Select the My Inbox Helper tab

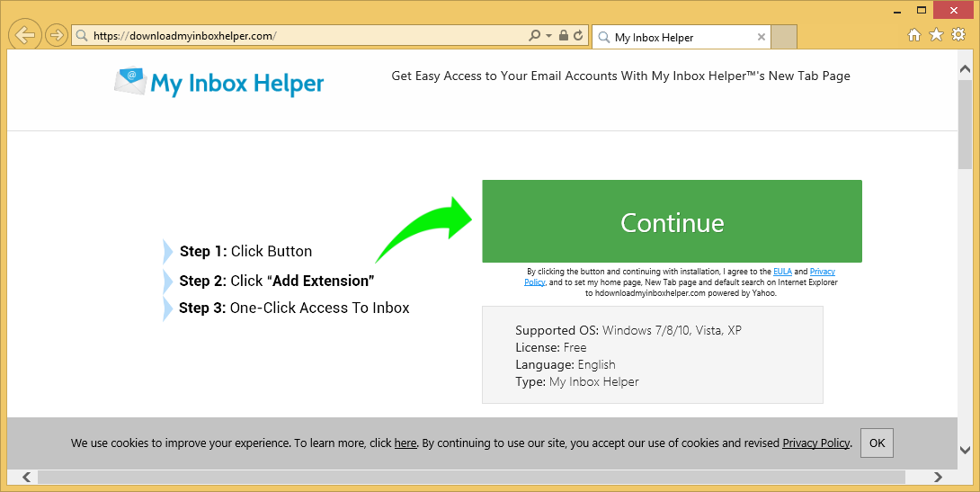(681, 38)
